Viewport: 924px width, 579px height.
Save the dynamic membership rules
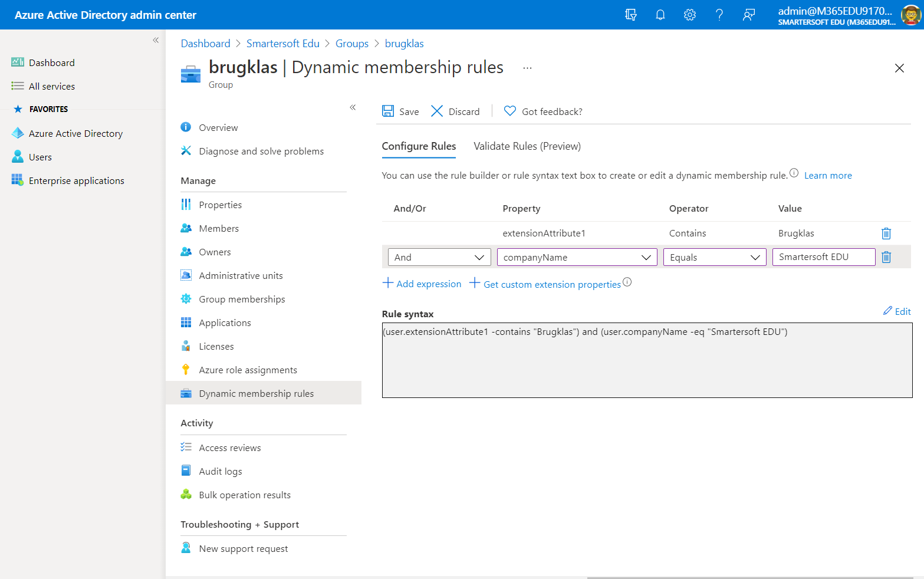(400, 111)
